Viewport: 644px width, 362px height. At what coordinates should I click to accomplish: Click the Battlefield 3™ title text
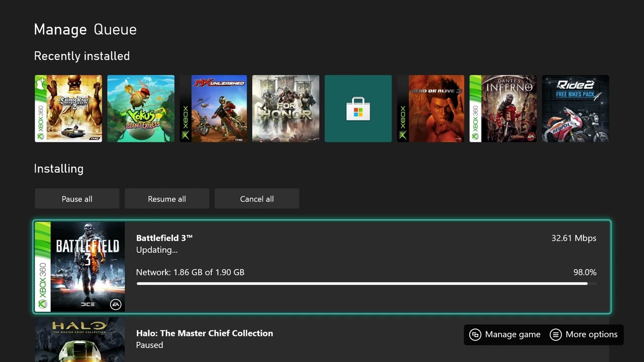coord(165,238)
